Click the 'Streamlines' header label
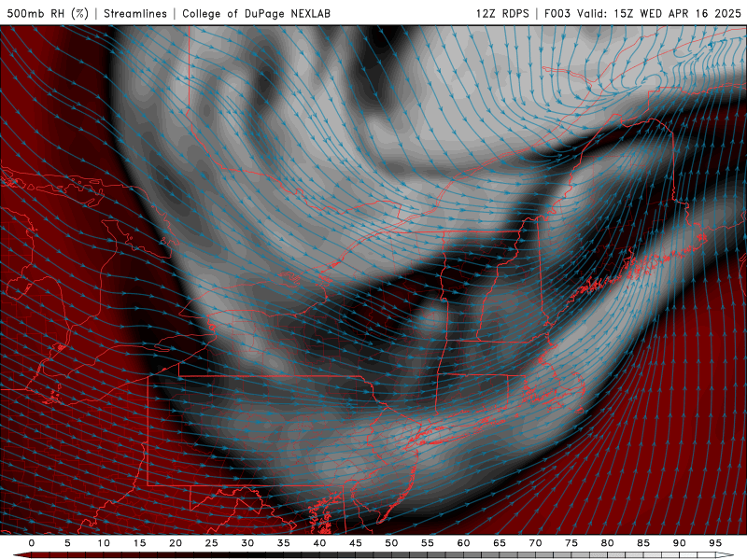Screen dimensions: 747x560 (135, 13)
